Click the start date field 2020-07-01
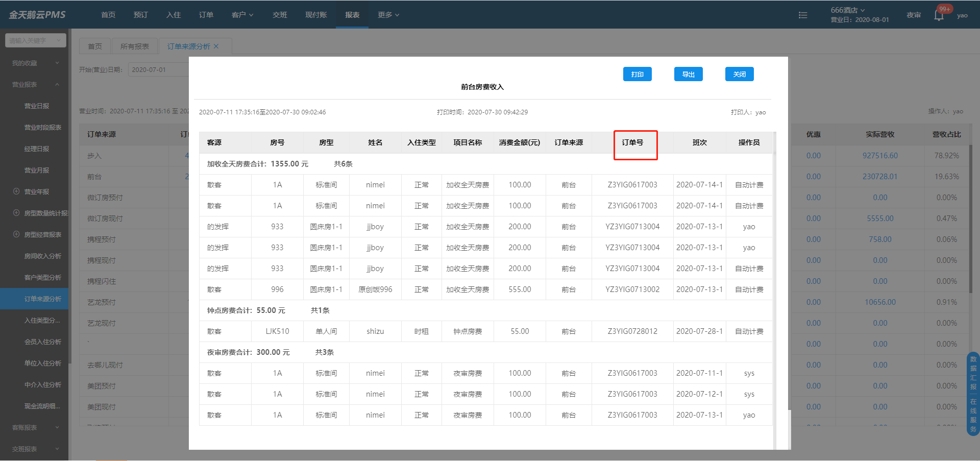980x461 pixels. coord(158,69)
